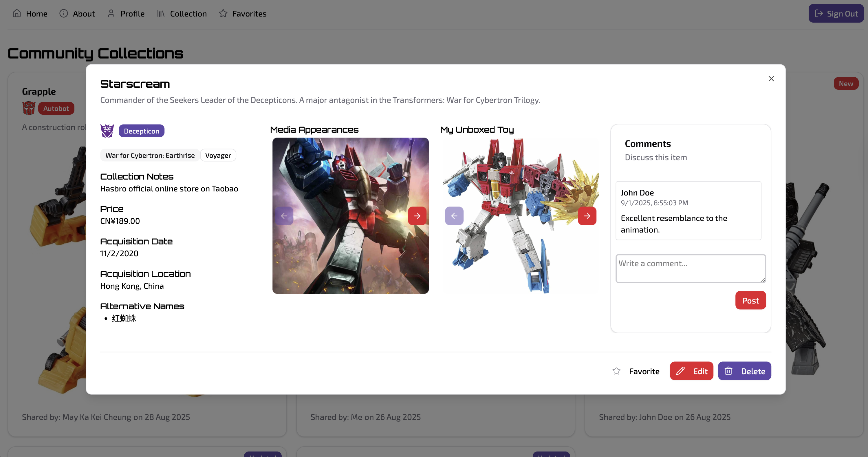Toggle the Favorite star icon
Image resolution: width=868 pixels, height=457 pixels.
pyautogui.click(x=616, y=371)
